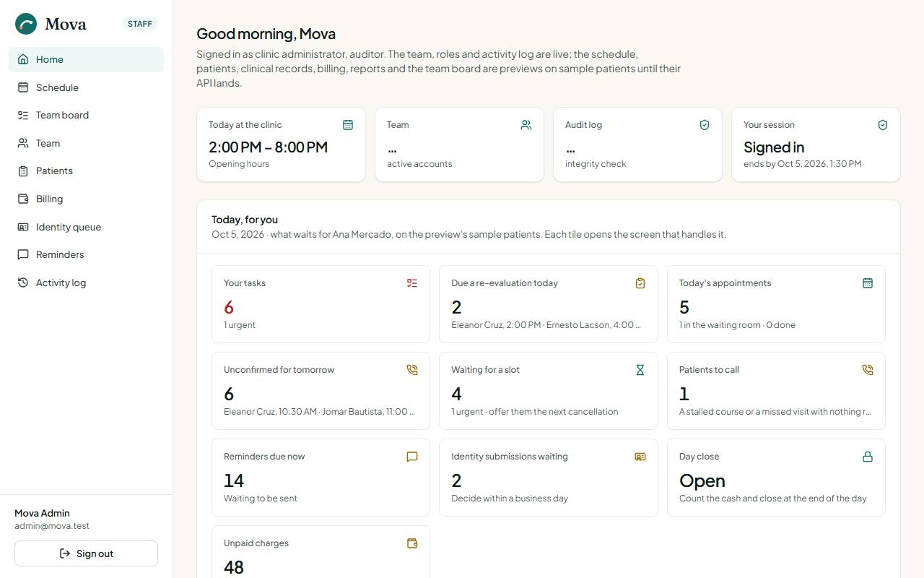
Task: Open the Today's appointments tile
Action: pos(776,304)
